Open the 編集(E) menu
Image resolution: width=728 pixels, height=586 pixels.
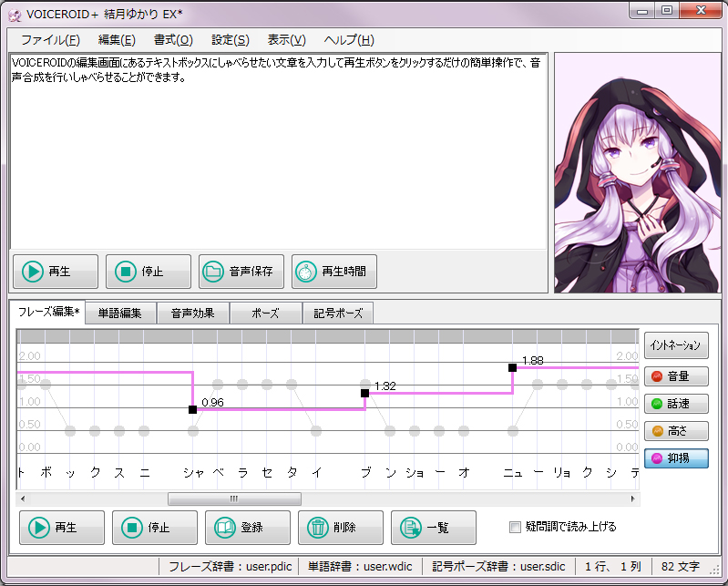point(117,40)
